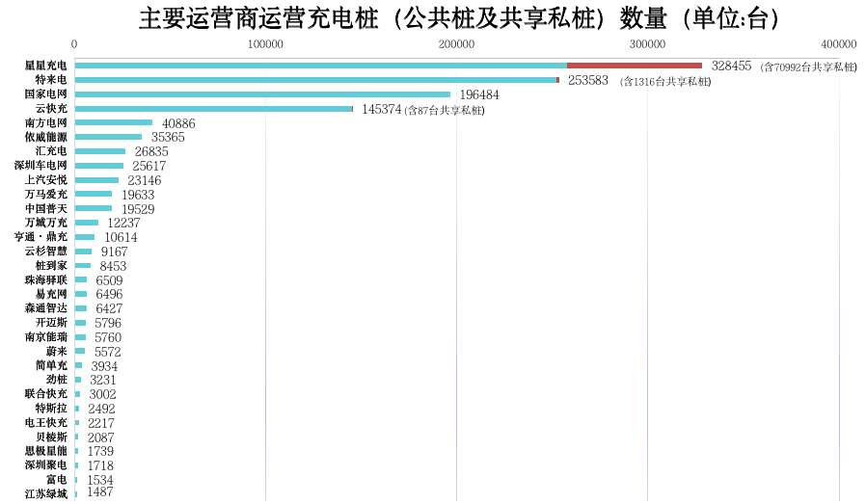Viewport: 866px width, 504px height.
Task: Click the data value 26835
Action: click(151, 151)
